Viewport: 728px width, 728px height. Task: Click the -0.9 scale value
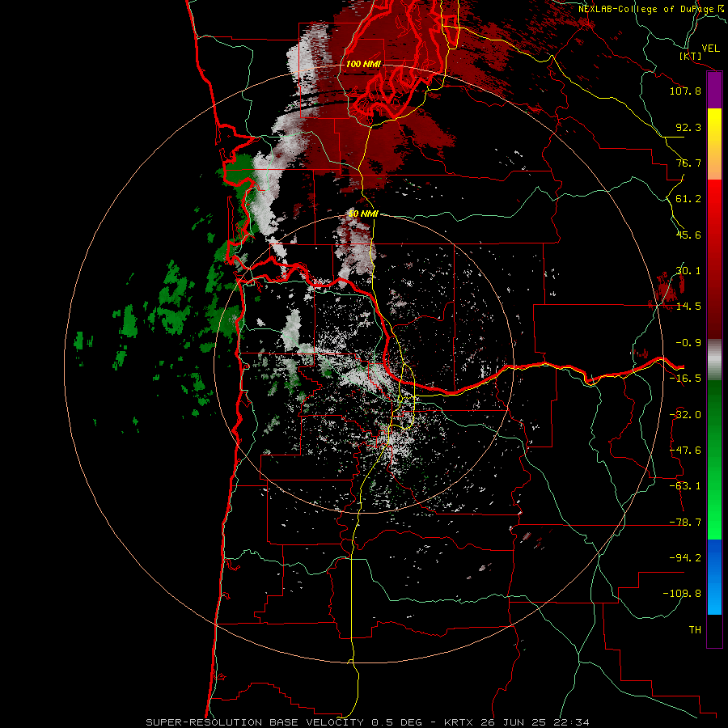(x=688, y=343)
